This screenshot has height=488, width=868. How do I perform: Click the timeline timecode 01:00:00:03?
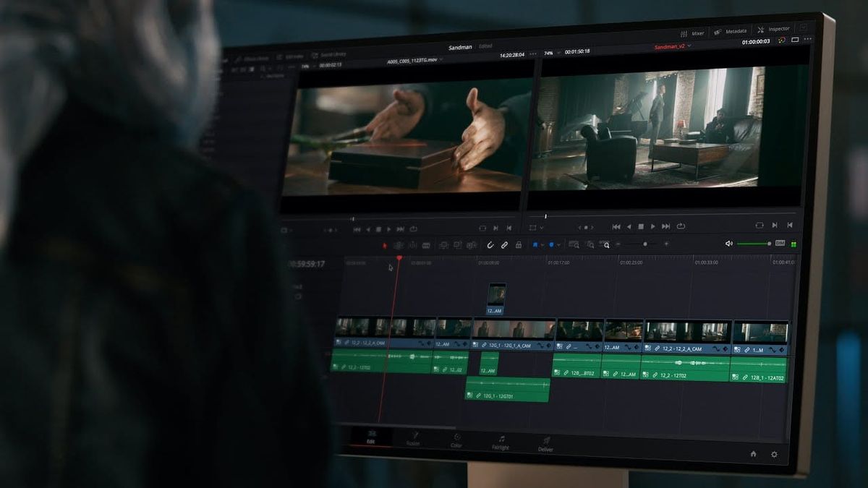pyautogui.click(x=756, y=42)
